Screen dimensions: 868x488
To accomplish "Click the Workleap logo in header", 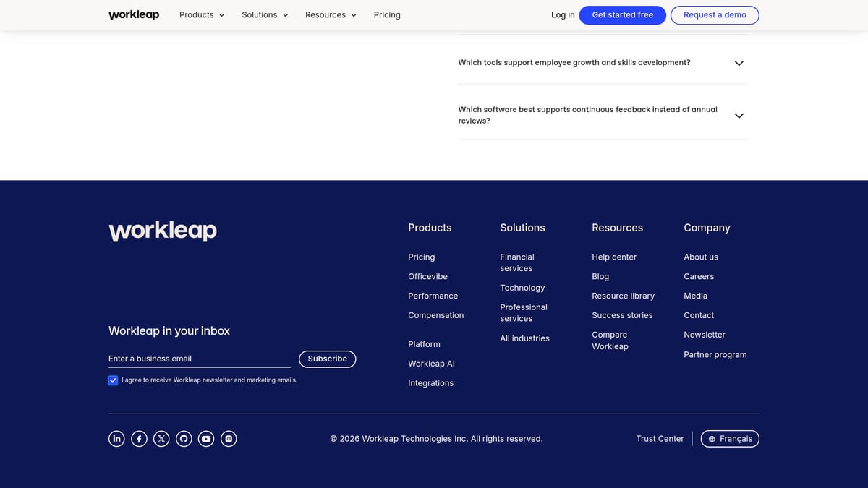I will (x=134, y=15).
